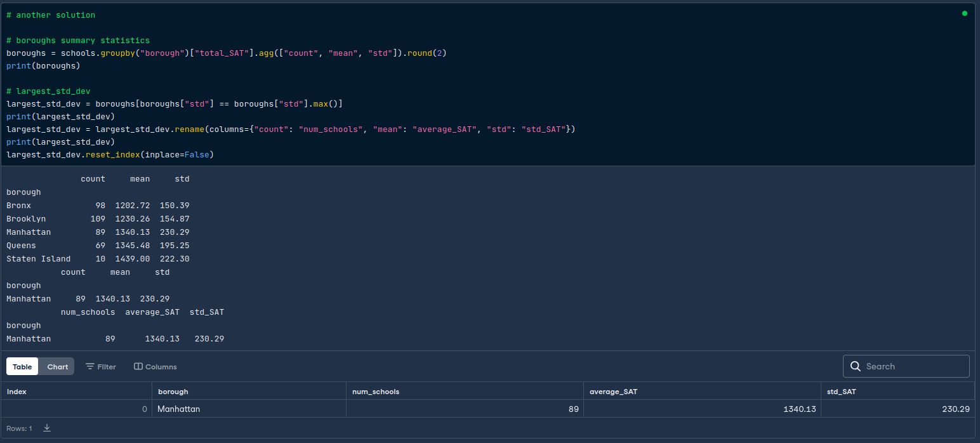The width and height of the screenshot is (980, 443).
Task: Select the 89 cell in num_schools column
Action: [x=465, y=409]
